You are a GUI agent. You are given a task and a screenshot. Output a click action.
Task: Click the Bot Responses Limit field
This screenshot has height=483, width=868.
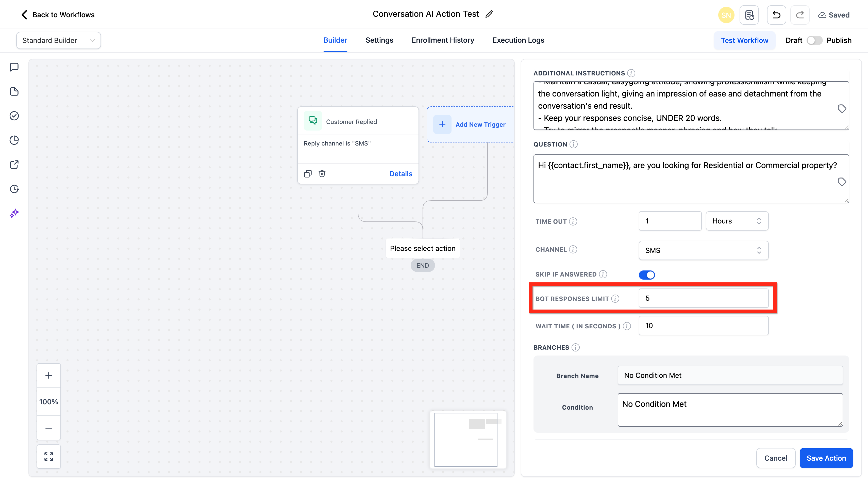pos(703,298)
